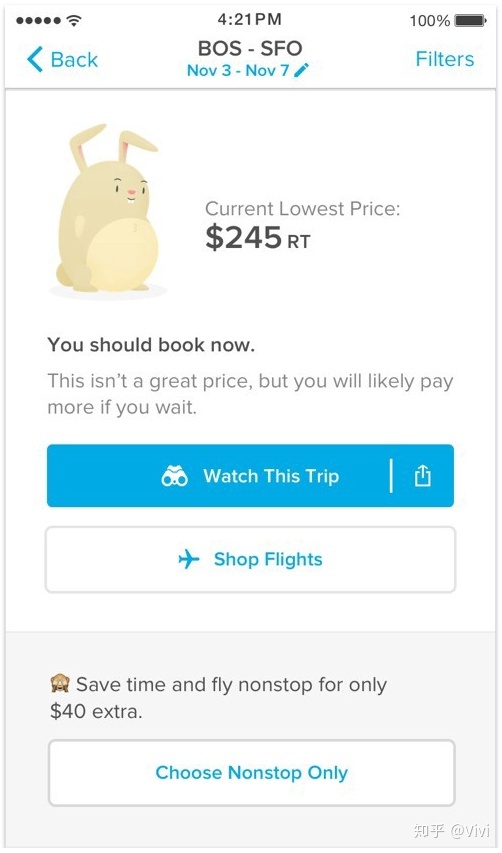Open the Filters menu
The image size is (502, 853).
[444, 59]
